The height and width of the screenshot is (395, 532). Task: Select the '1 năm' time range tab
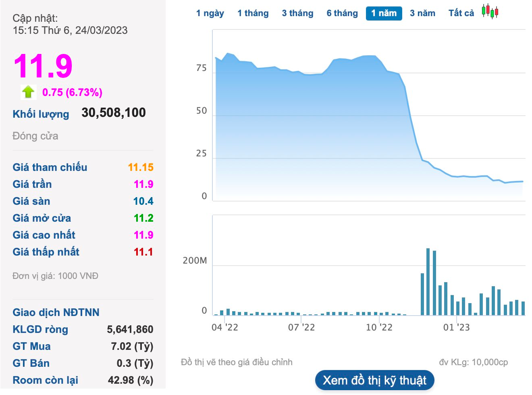point(384,13)
